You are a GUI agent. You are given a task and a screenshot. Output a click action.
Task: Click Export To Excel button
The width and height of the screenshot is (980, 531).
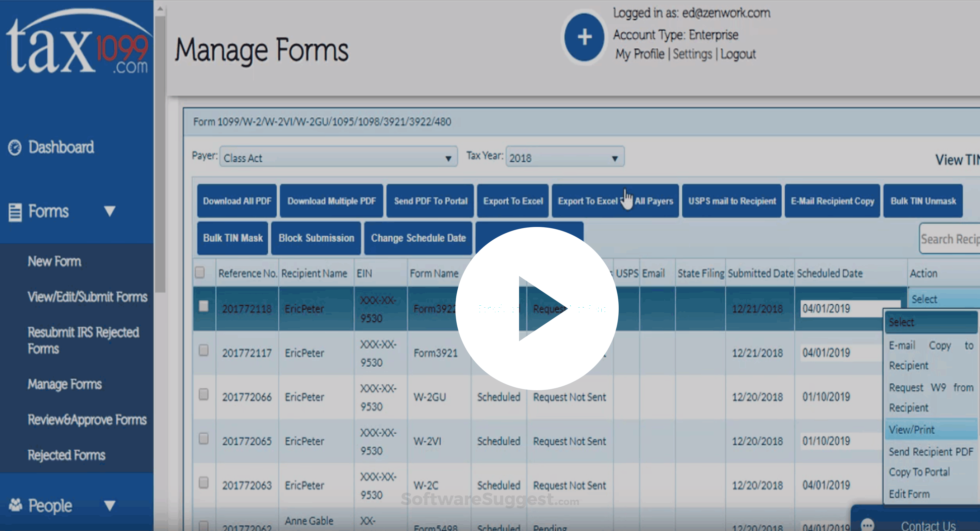click(x=513, y=201)
